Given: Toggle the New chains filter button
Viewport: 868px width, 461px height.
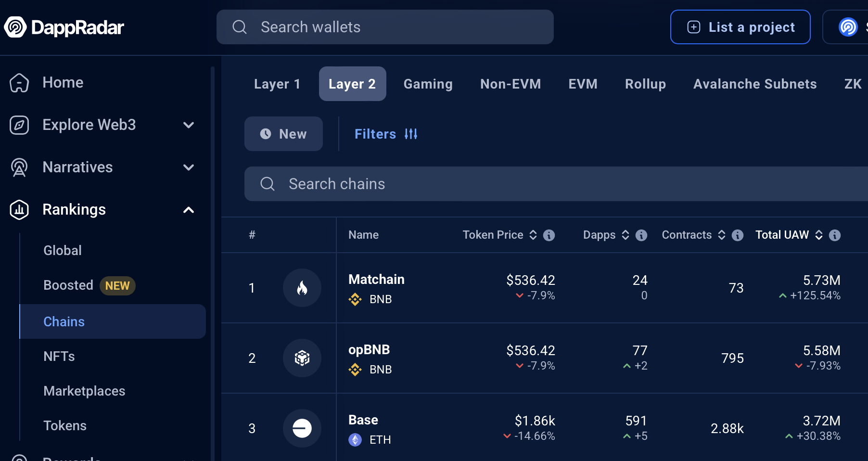Looking at the screenshot, I should (x=283, y=134).
